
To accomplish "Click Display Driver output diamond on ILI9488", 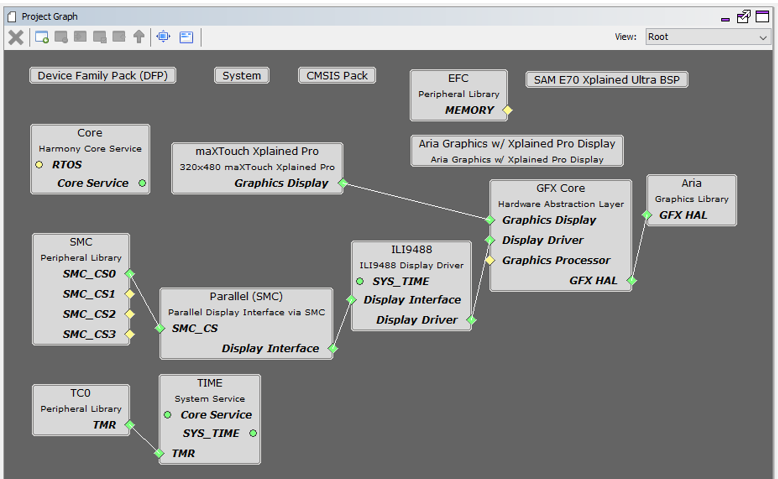I will (471, 320).
